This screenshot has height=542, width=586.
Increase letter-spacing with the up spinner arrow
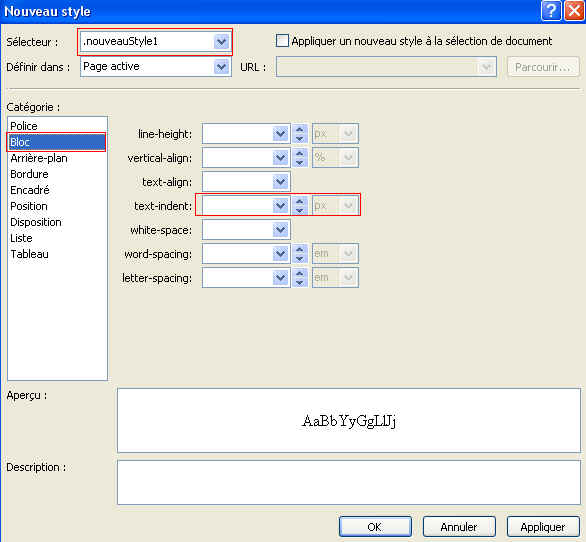point(299,273)
